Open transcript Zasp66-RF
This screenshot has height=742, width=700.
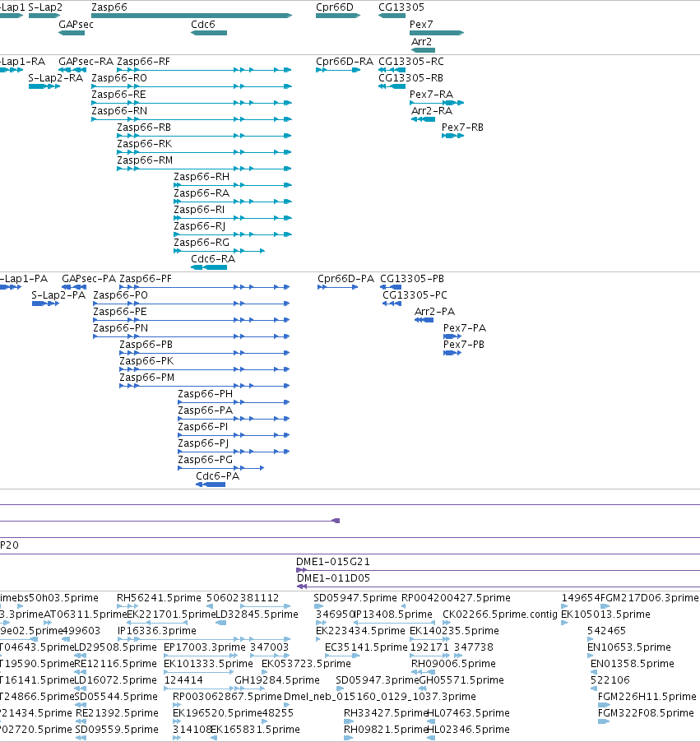[x=143, y=62]
